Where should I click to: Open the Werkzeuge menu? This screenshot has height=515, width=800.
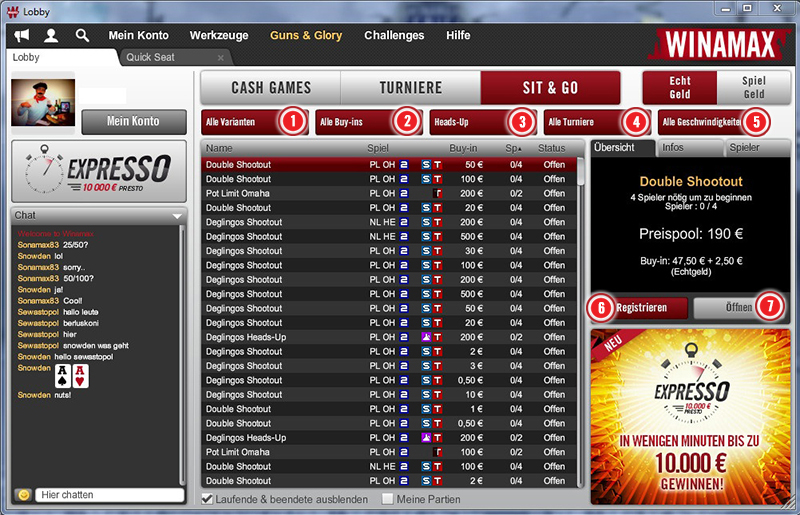[219, 35]
